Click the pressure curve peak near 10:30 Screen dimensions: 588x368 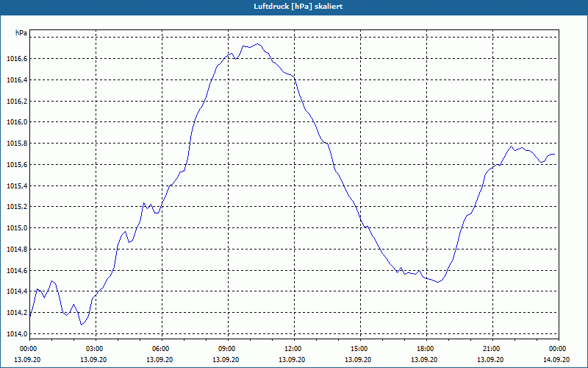258,44
